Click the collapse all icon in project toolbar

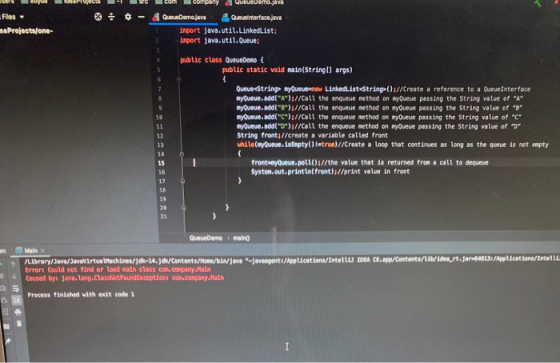tap(111, 16)
